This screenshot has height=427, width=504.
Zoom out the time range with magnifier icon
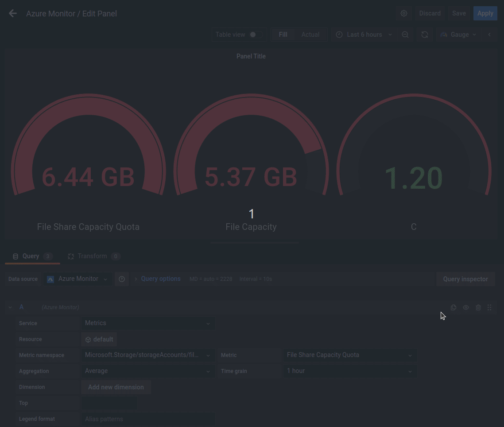[x=405, y=34]
